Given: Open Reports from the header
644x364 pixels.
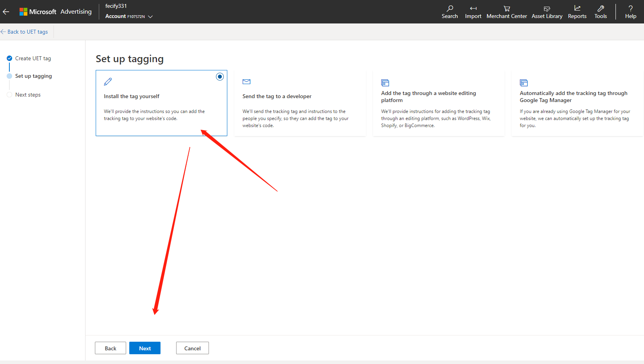Looking at the screenshot, I should tap(577, 12).
